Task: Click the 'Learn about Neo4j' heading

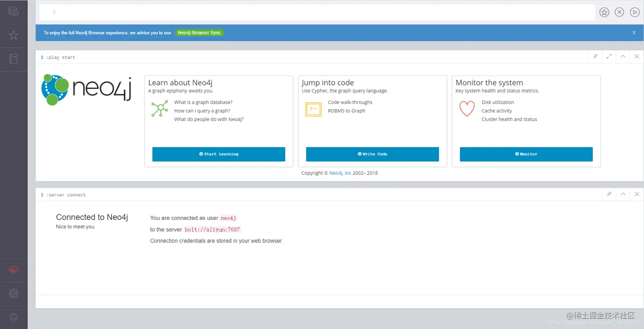Action: 180,83
